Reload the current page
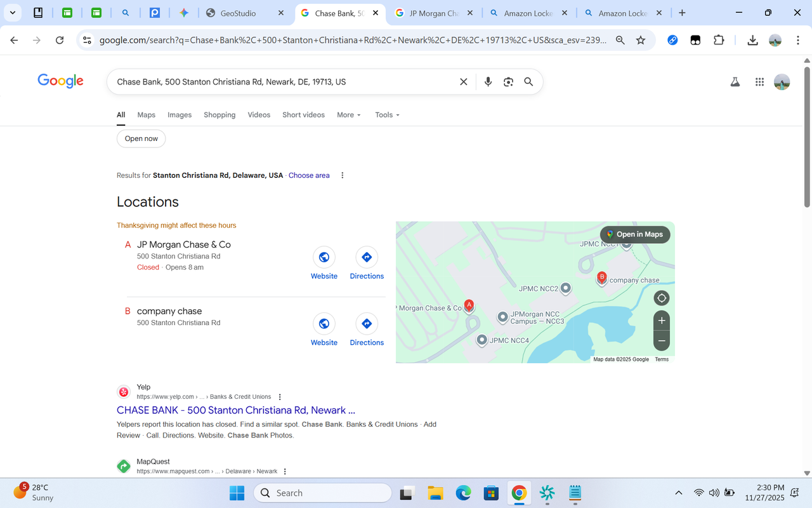Image resolution: width=812 pixels, height=508 pixels. pyautogui.click(x=60, y=40)
